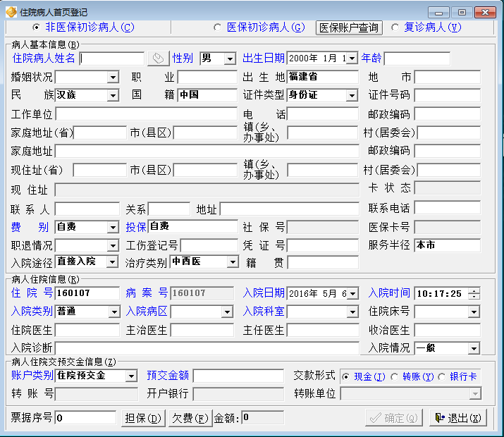Screen dimensions: 504x437
Task: Open the 证件类型 dropdown
Action: click(x=352, y=95)
